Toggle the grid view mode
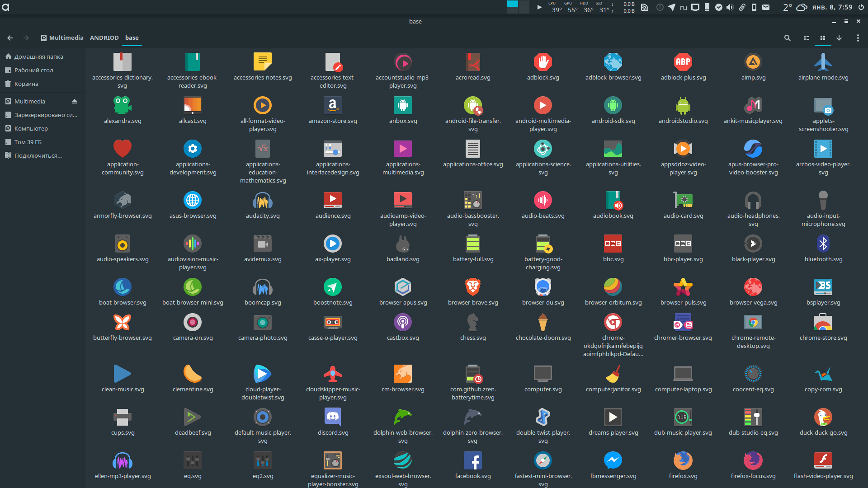The width and height of the screenshot is (868, 488). pos(823,38)
